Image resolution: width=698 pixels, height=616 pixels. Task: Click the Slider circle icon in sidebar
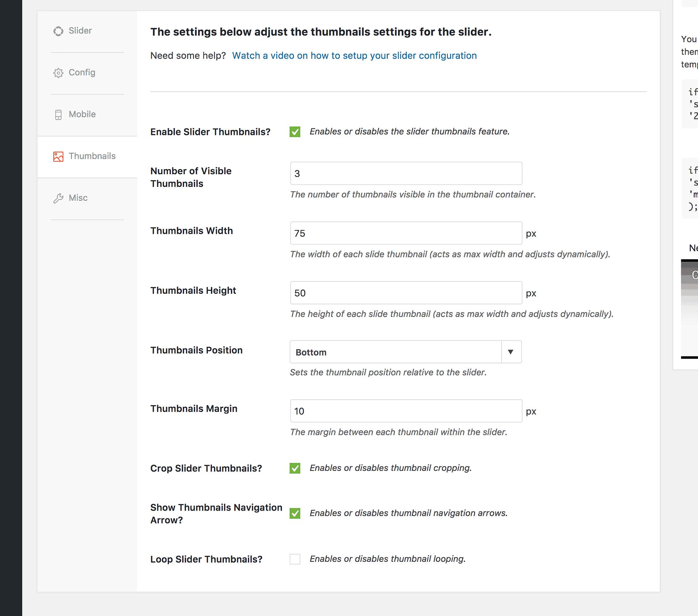[58, 31]
